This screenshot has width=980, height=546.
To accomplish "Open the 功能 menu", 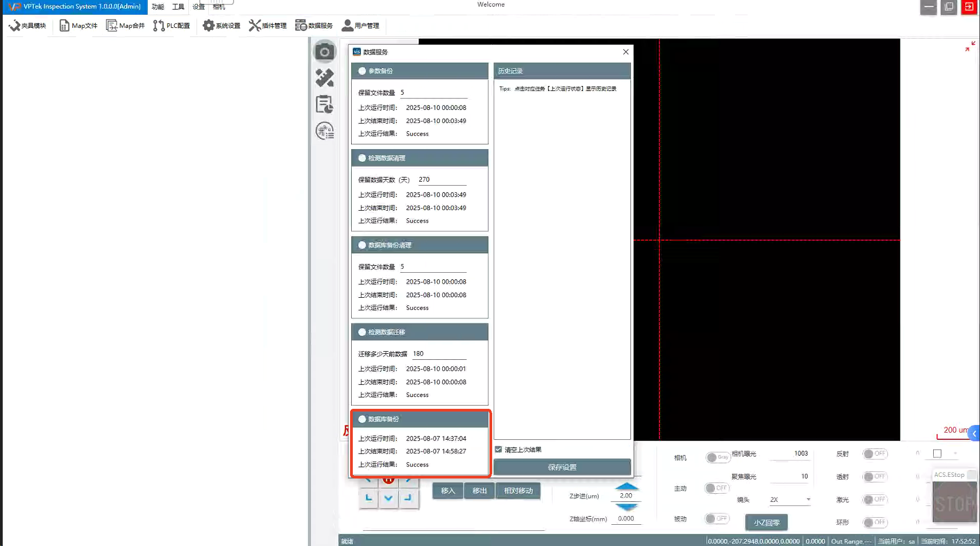I will (x=158, y=7).
